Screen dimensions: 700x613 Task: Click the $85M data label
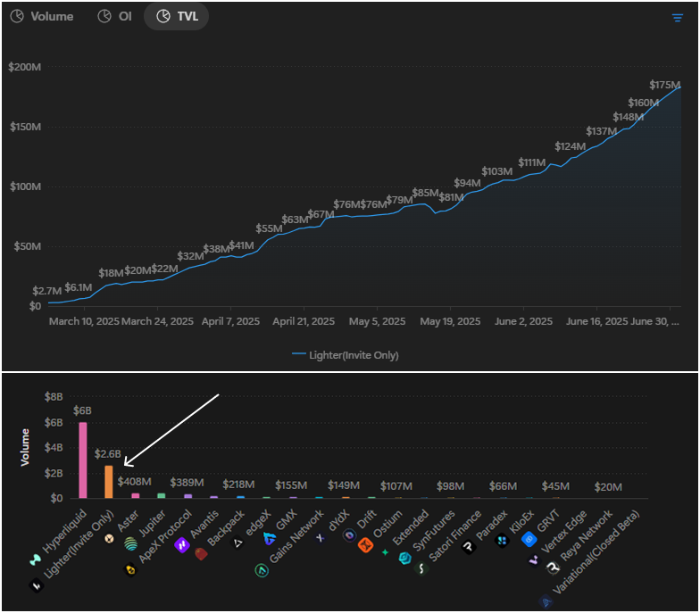(x=425, y=193)
